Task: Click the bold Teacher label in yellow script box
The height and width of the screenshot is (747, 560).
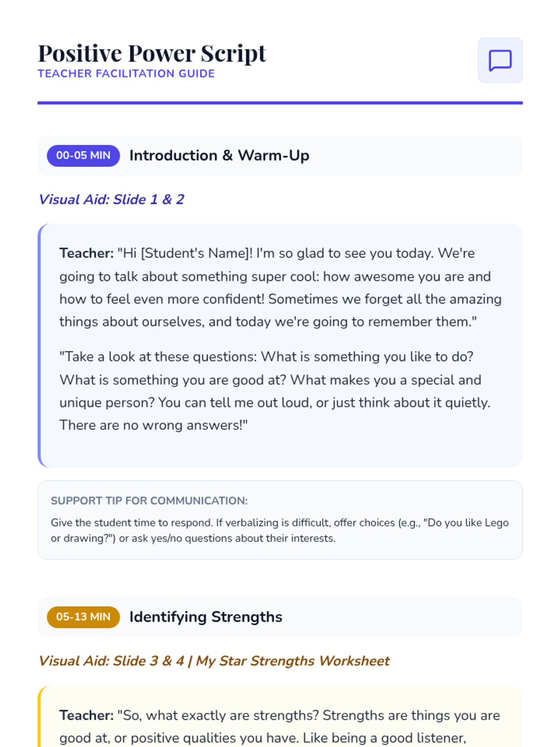Action: click(86, 715)
